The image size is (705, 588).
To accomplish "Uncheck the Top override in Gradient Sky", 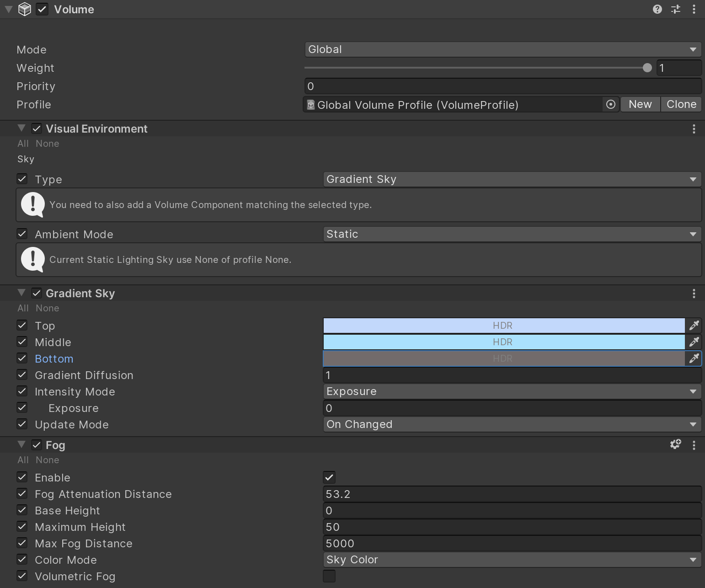I will tap(22, 325).
